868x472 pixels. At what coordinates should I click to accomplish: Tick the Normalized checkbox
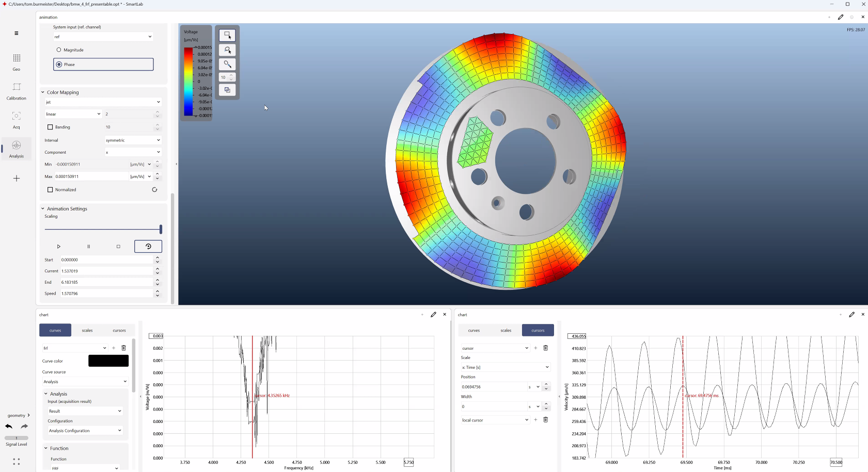[x=50, y=190]
